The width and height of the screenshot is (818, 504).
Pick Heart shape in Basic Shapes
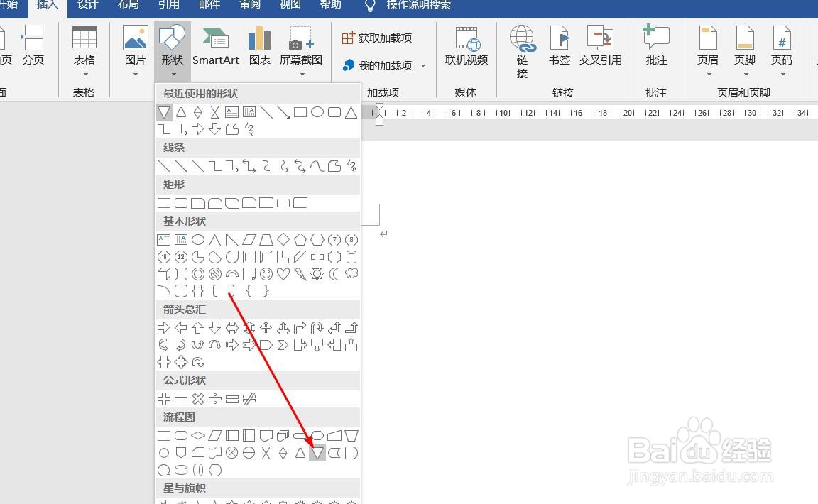[x=283, y=274]
